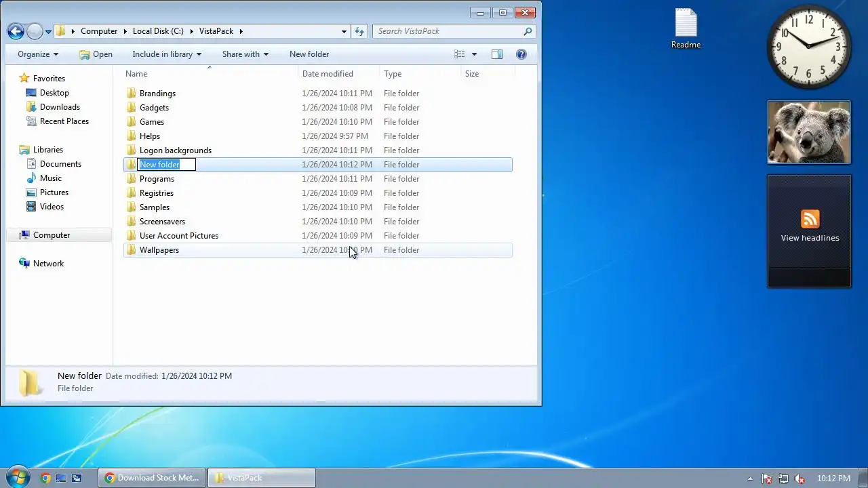
Task: Select Libraries in navigation pane
Action: click(x=48, y=150)
